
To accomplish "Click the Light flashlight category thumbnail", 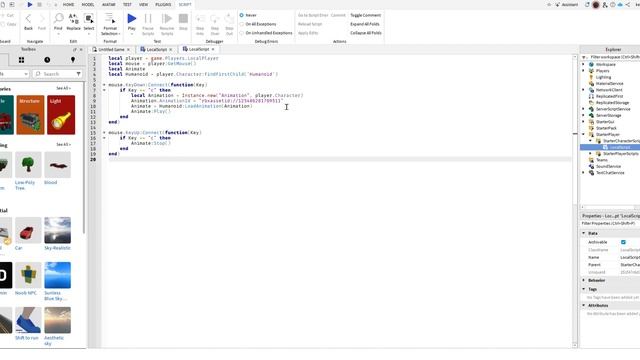I will coord(61,115).
